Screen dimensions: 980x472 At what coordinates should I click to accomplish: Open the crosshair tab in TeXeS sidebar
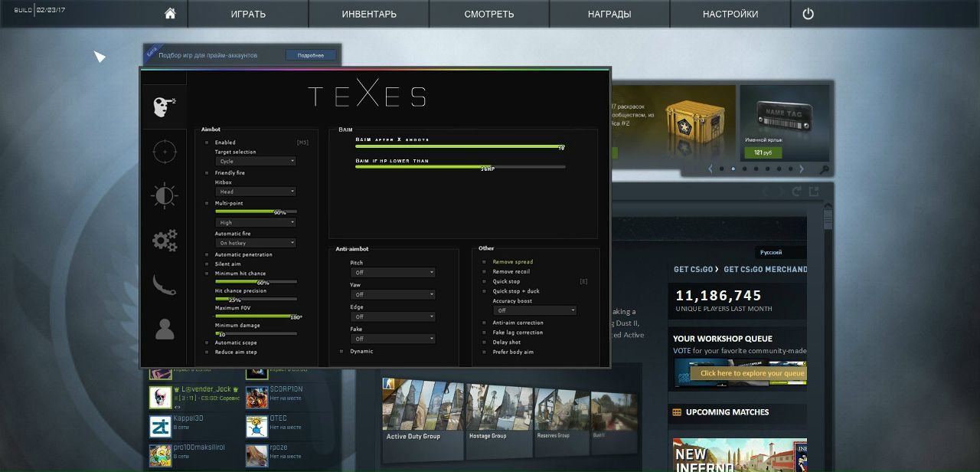pyautogui.click(x=164, y=152)
